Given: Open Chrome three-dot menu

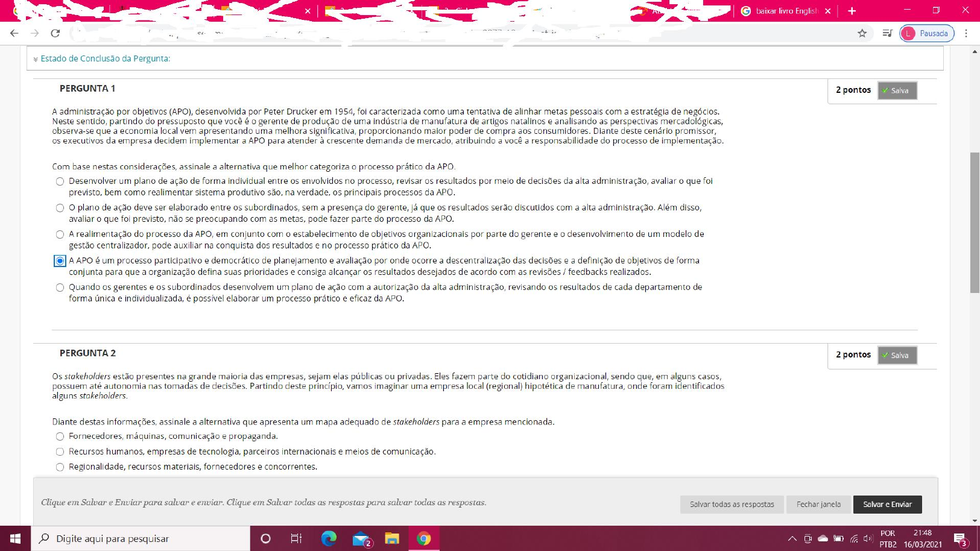Looking at the screenshot, I should [x=966, y=33].
